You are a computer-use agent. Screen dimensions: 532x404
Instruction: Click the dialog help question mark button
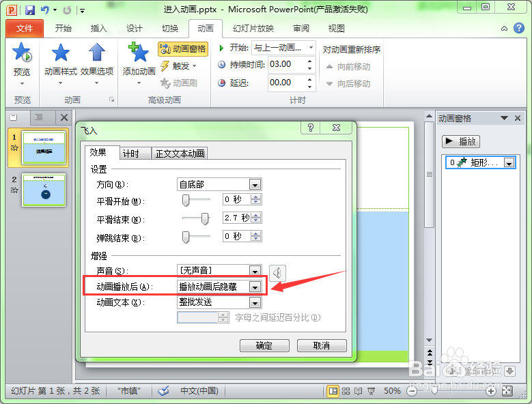310,128
